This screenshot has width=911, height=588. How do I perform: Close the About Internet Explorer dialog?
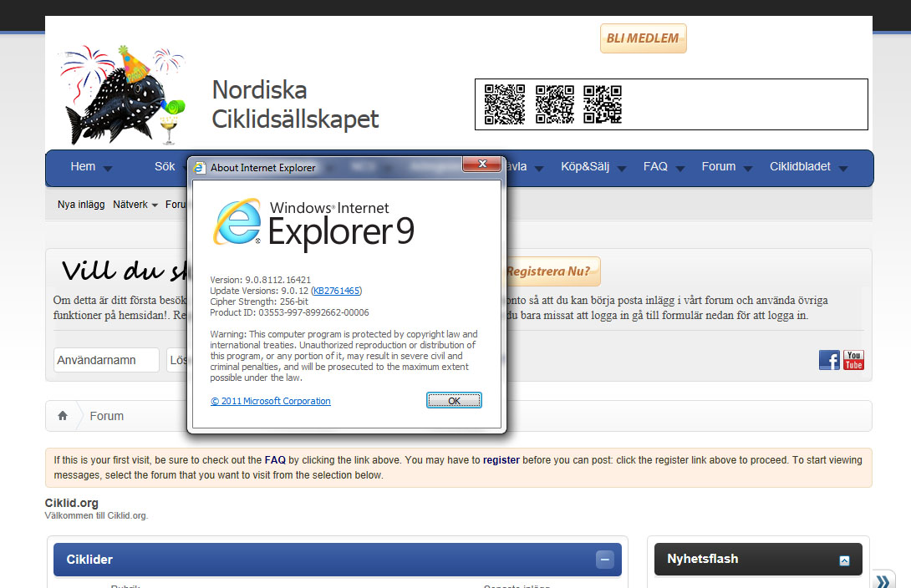pos(481,165)
